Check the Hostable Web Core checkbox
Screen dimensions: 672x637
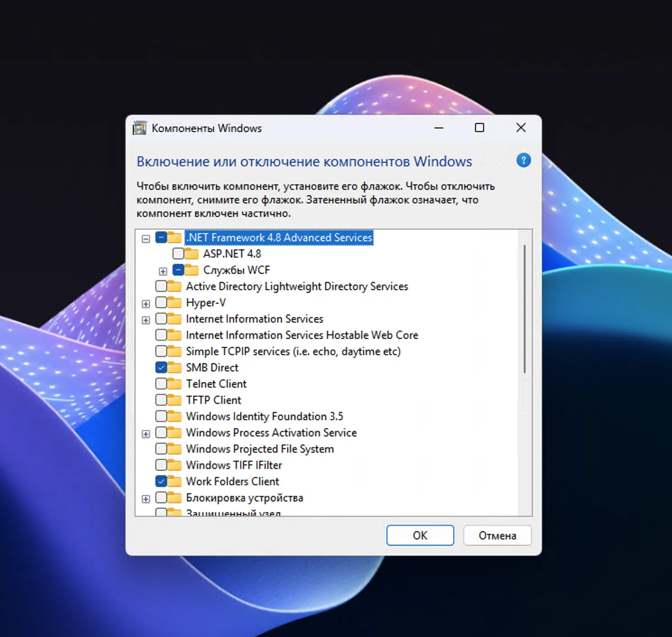pyautogui.click(x=161, y=335)
